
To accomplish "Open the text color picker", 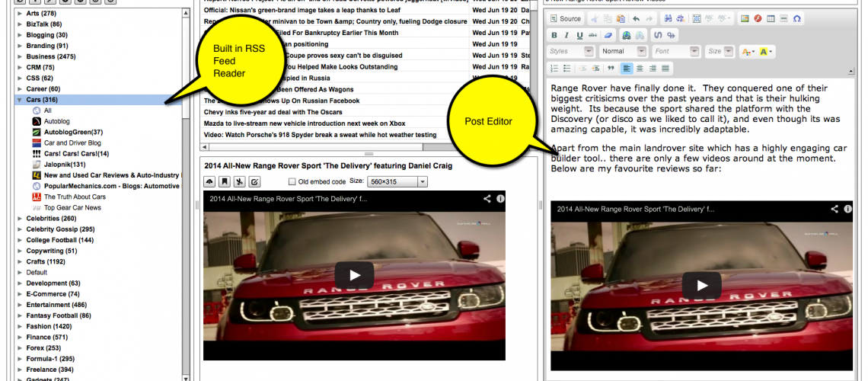I will tap(748, 52).
